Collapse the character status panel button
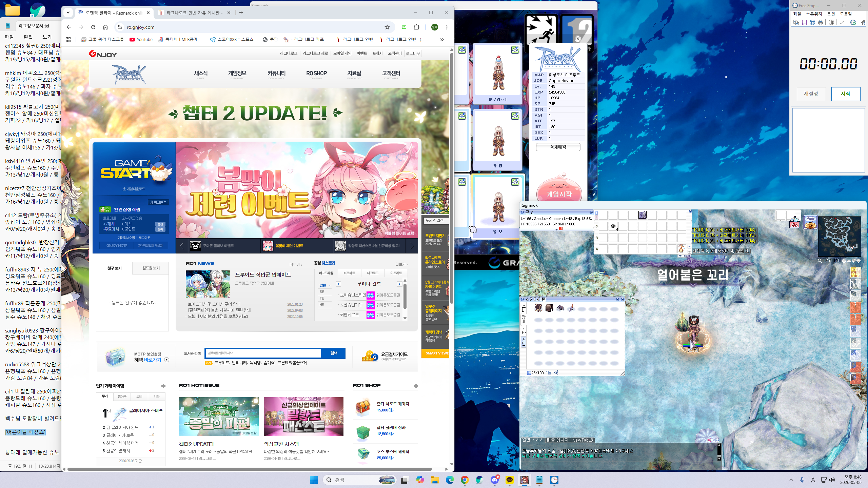The width and height of the screenshot is (868, 488). pyautogui.click(x=591, y=212)
